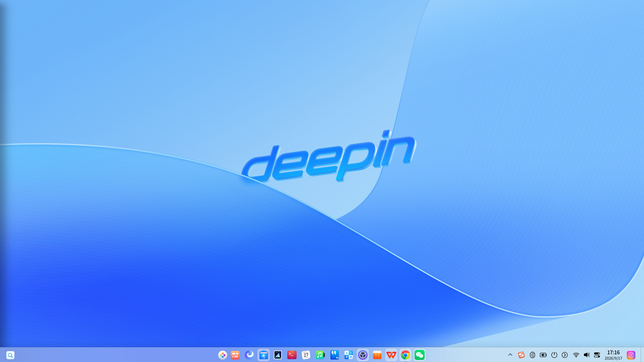Click the circled right-arrow tray icon
The image size is (644, 362).
click(x=565, y=355)
